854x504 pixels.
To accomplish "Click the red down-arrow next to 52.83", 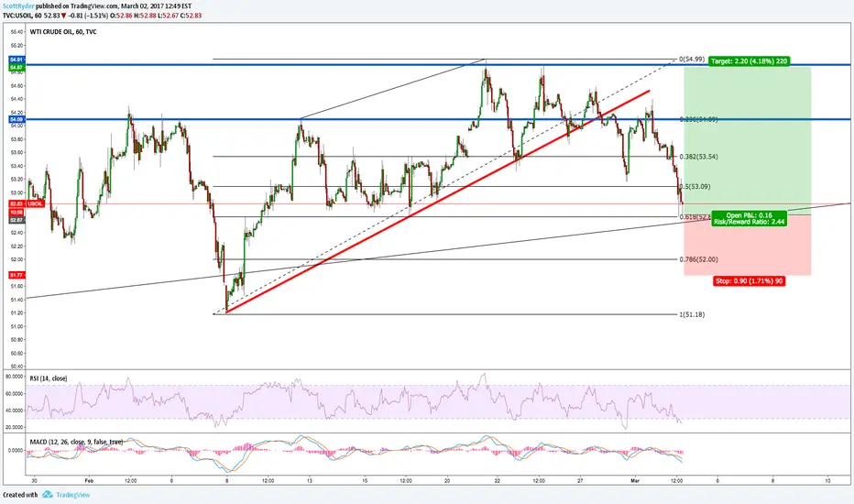I will click(x=63, y=16).
